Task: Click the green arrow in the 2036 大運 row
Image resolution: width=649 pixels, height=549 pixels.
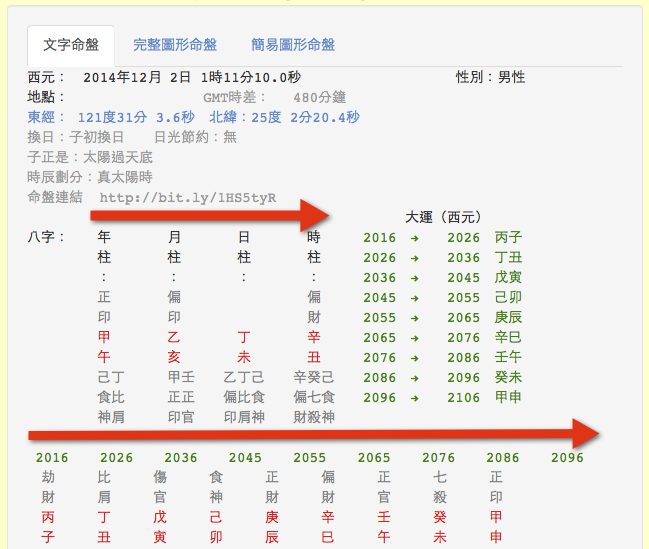Action: point(415,278)
